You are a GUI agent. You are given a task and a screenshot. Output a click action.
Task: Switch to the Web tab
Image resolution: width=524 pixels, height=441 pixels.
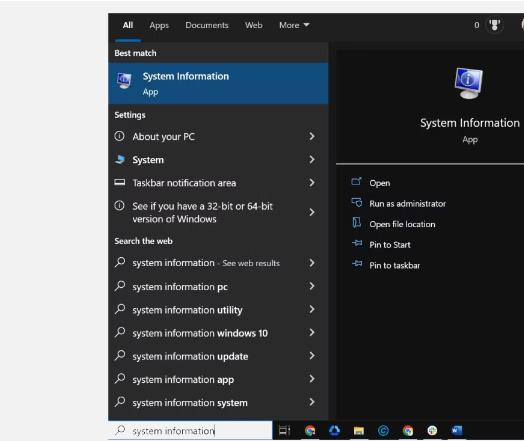point(254,25)
